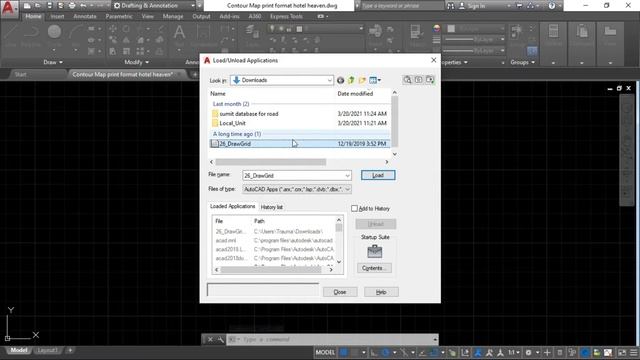Expand the File name combo box arrow
This screenshot has height=360, width=640.
click(347, 176)
